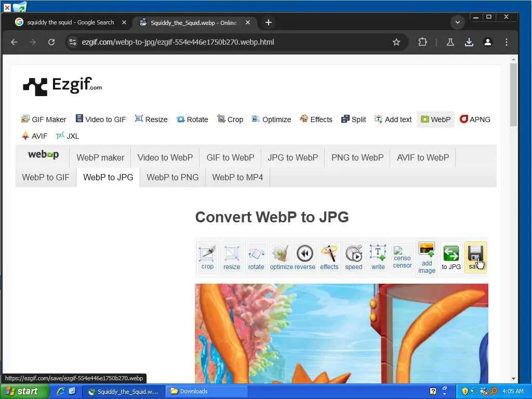Click the webp logo in submenu

click(43, 155)
